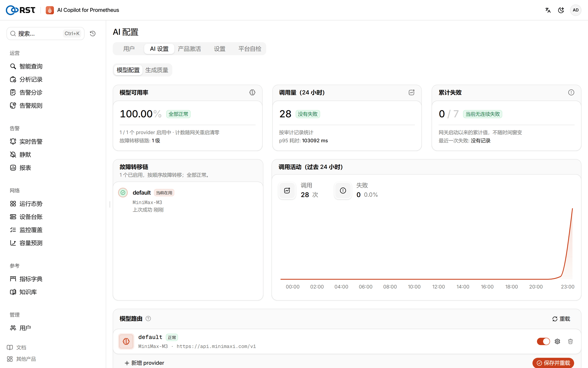Click green check icon for default failover
588x368 pixels.
click(123, 193)
